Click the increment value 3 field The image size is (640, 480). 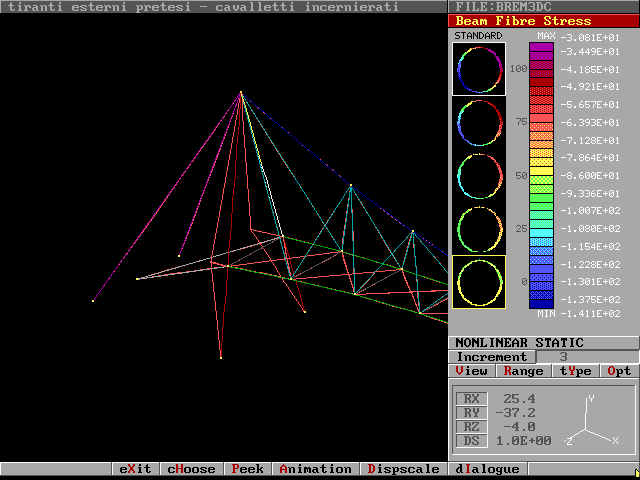click(587, 357)
